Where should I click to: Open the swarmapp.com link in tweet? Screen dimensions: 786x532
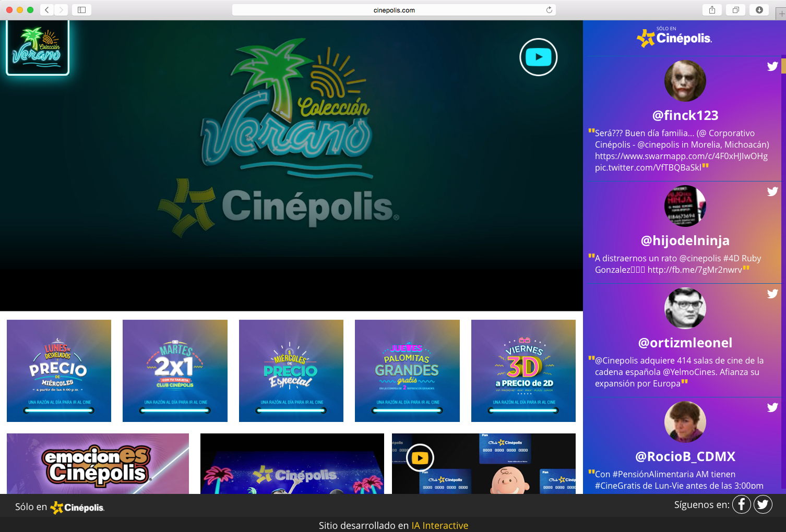tap(681, 156)
